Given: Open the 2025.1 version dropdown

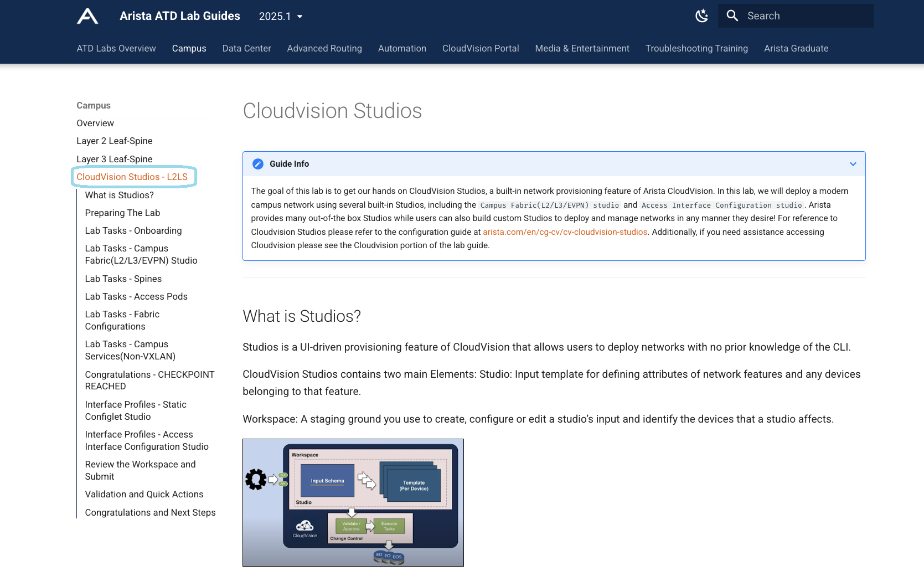Looking at the screenshot, I should point(281,17).
